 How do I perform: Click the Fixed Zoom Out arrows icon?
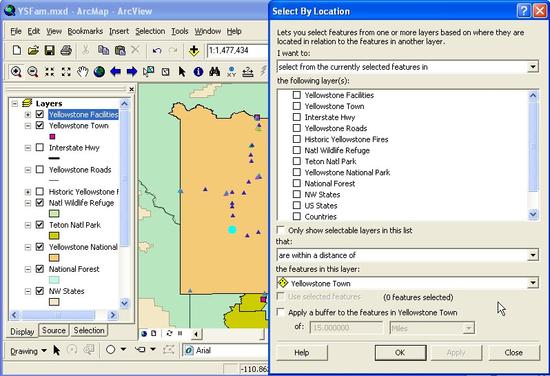pyautogui.click(x=66, y=72)
